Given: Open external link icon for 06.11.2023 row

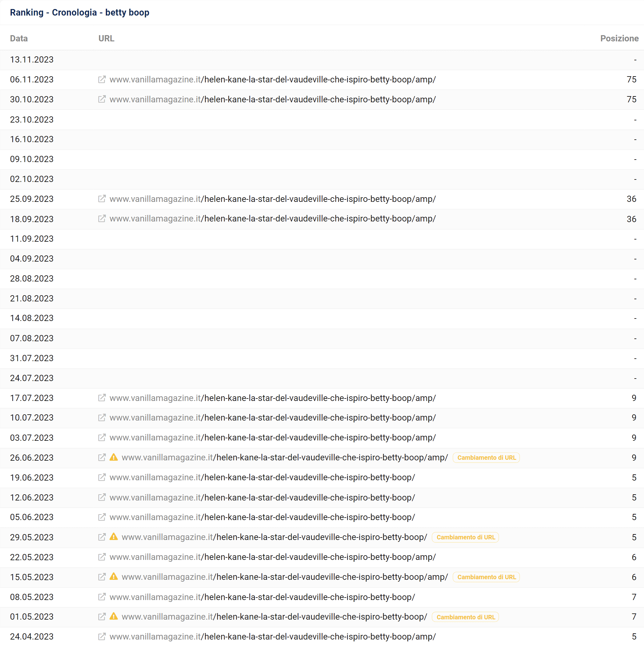Looking at the screenshot, I should click(102, 79).
